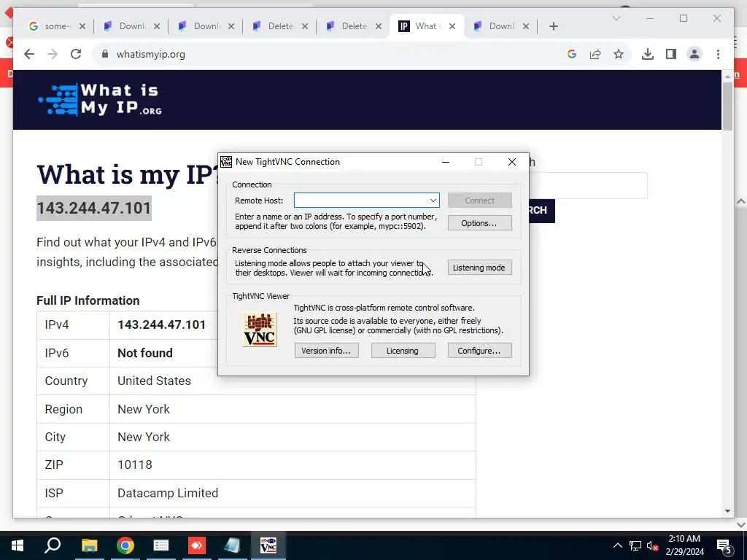The width and height of the screenshot is (747, 560).
Task: Click the page vertical scrollbar thumb
Action: point(727,106)
